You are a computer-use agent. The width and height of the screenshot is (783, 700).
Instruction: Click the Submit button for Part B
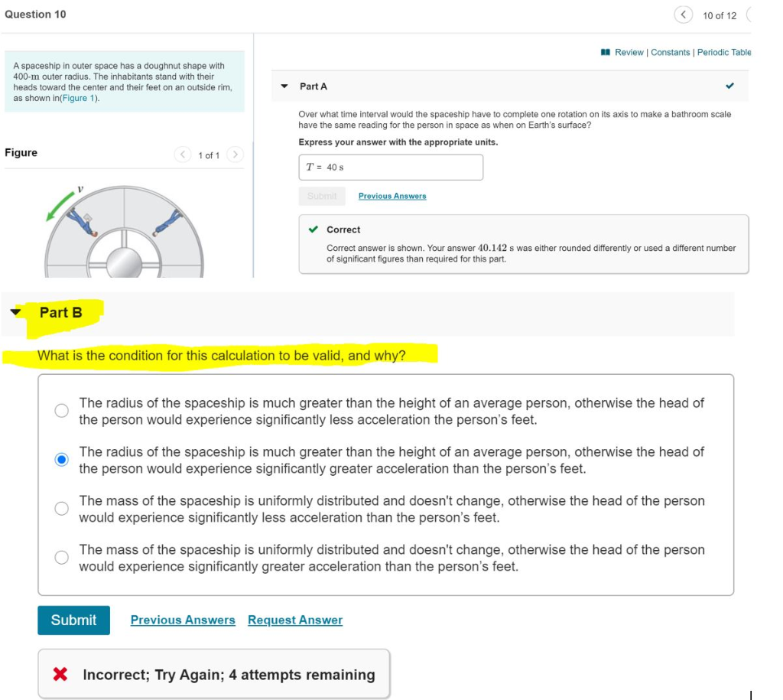(x=73, y=620)
